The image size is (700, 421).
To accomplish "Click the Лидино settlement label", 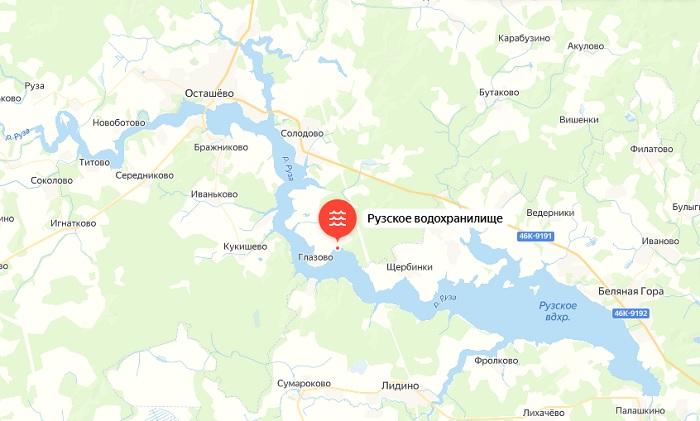I will click(x=400, y=386).
